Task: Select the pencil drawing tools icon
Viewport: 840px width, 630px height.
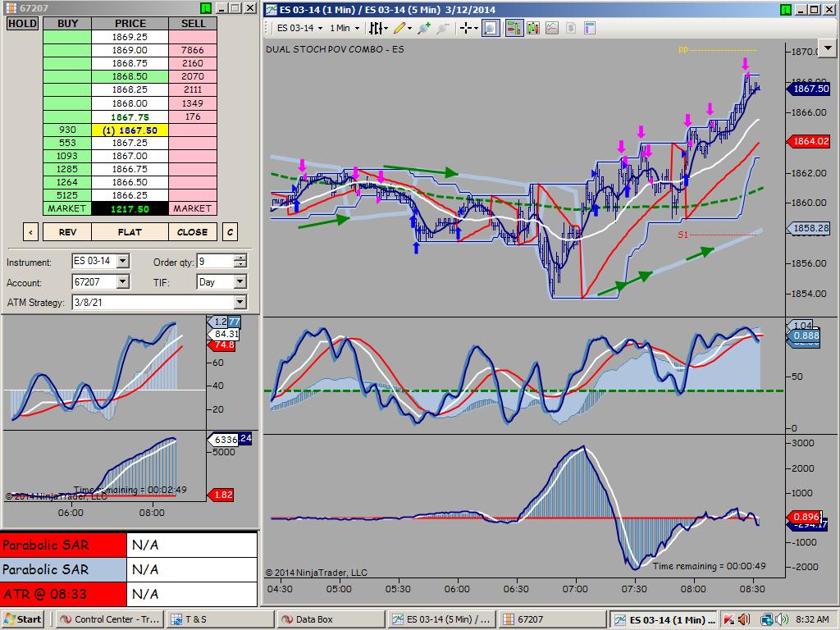Action: (x=399, y=28)
